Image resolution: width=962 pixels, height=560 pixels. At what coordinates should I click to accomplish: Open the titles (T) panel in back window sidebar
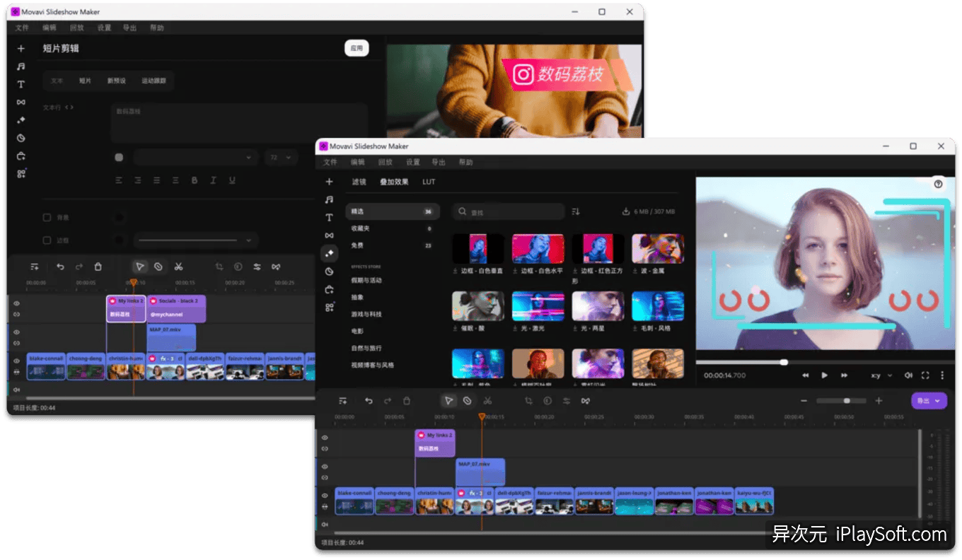point(21,84)
